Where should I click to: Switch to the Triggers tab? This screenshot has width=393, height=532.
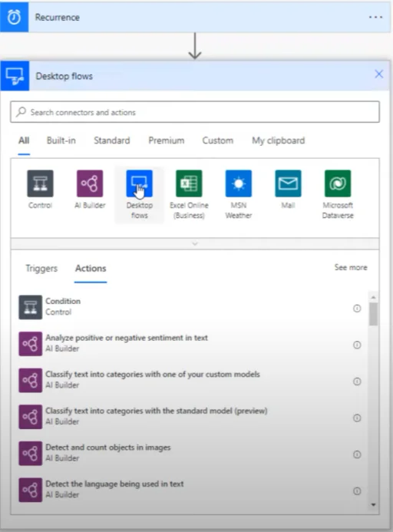(41, 269)
